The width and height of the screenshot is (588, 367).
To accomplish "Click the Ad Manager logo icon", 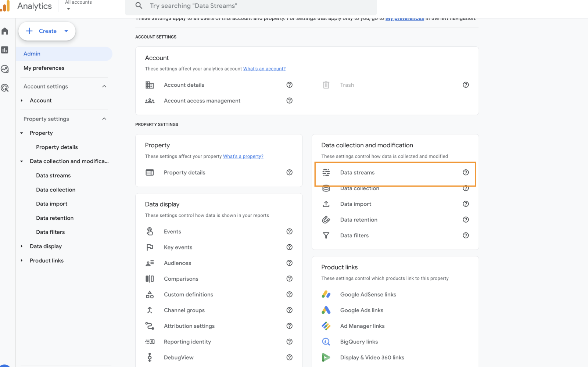I will (326, 326).
